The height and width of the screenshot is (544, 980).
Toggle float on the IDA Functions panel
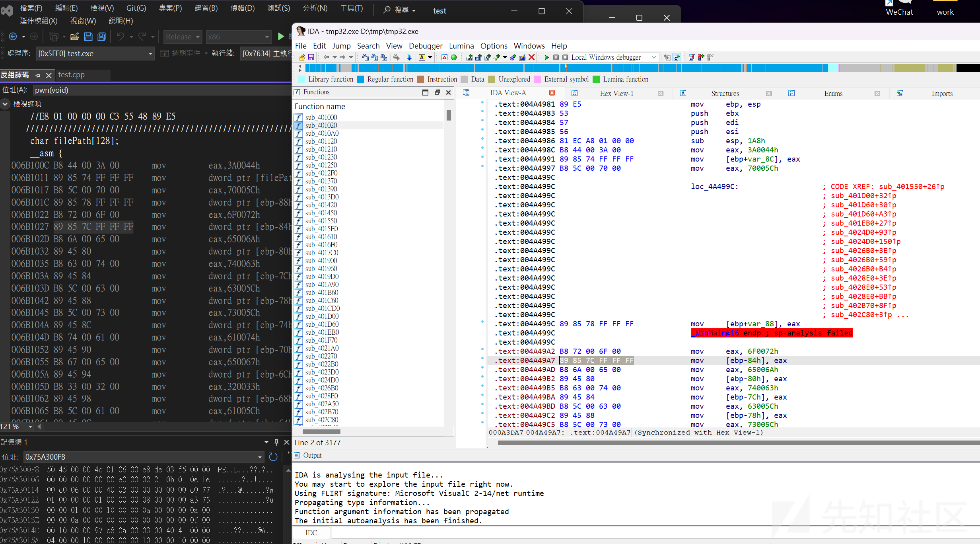(437, 92)
